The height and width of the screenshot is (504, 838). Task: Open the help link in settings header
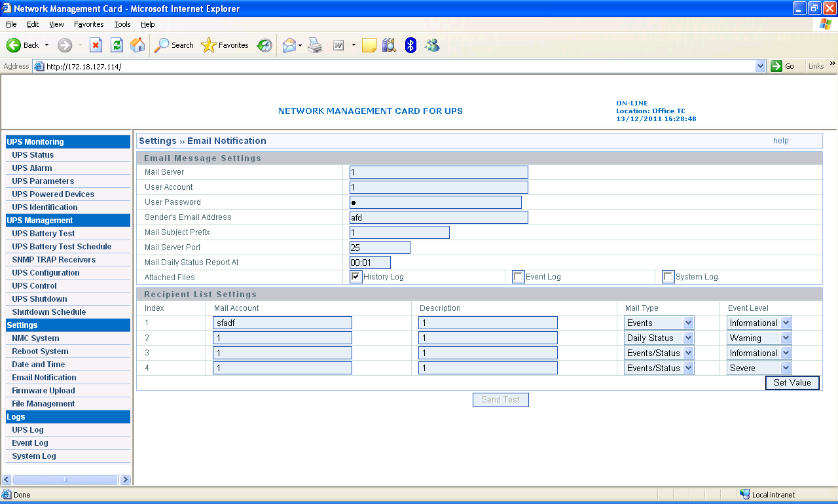click(x=780, y=141)
